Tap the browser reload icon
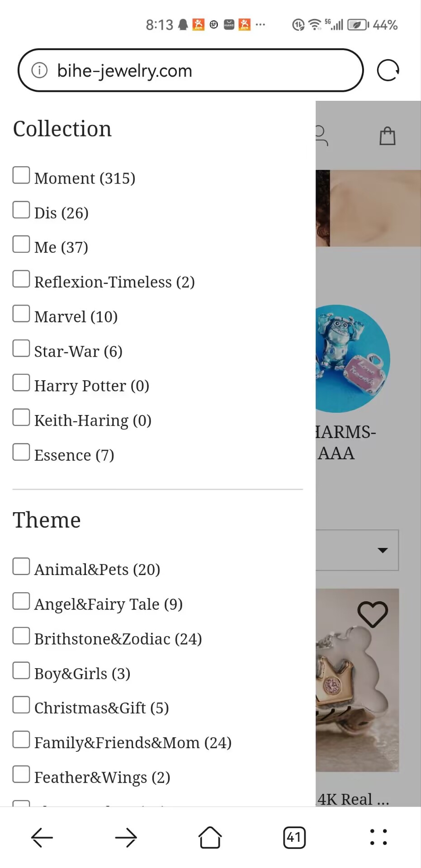 pyautogui.click(x=388, y=71)
